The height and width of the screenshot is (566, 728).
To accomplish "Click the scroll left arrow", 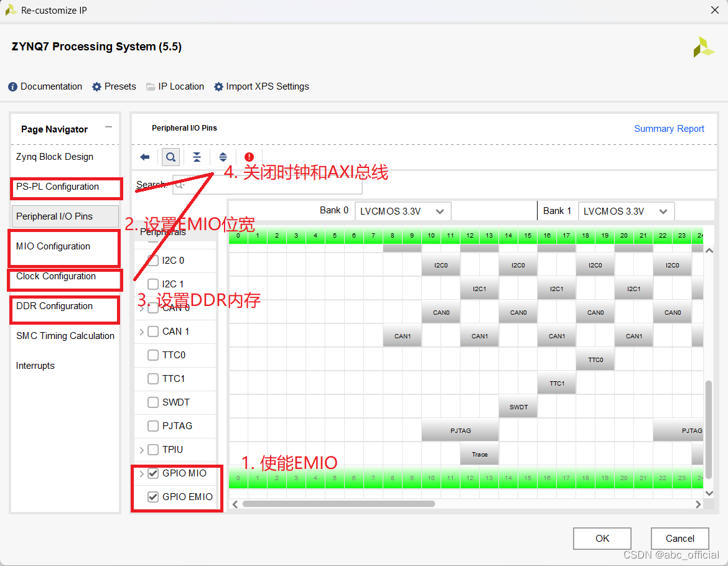I will (x=235, y=504).
